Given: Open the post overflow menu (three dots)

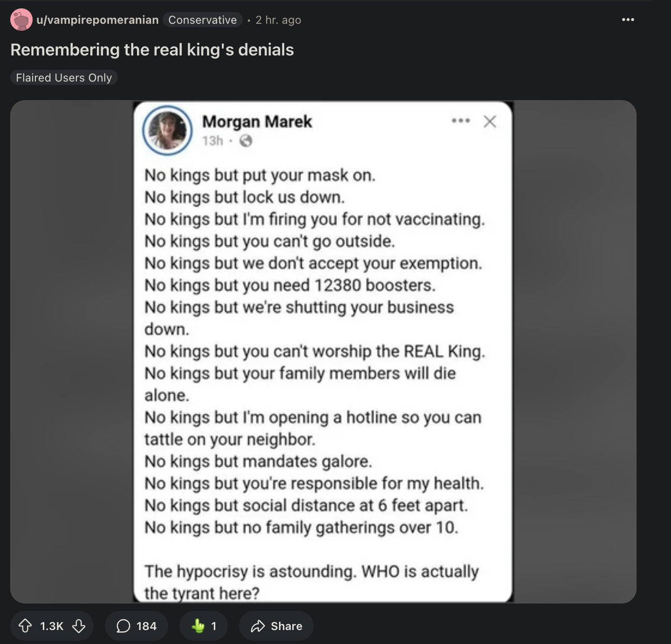Looking at the screenshot, I should coord(628,20).
